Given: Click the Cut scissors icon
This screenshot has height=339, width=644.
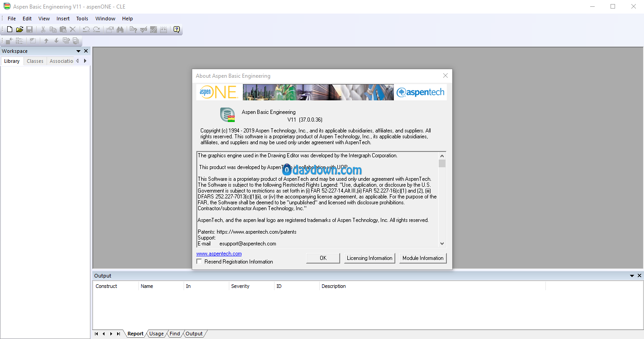Looking at the screenshot, I should coord(43,29).
